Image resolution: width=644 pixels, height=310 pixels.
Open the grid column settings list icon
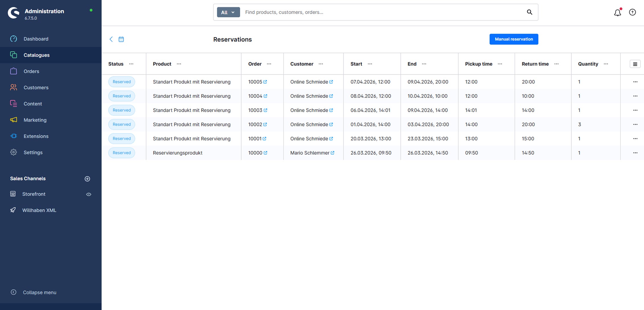point(635,64)
